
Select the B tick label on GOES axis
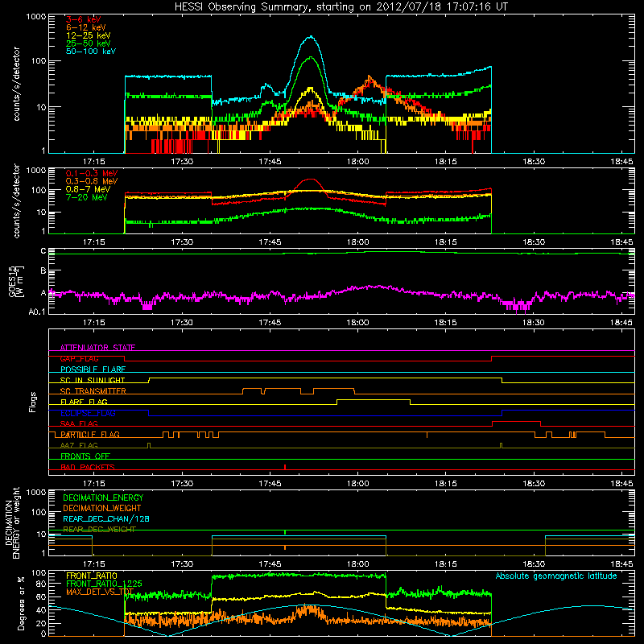click(x=43, y=271)
